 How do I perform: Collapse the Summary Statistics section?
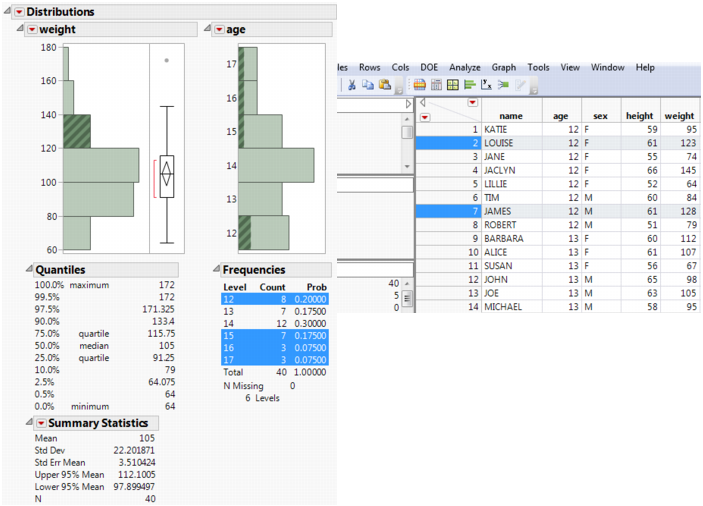click(30, 422)
